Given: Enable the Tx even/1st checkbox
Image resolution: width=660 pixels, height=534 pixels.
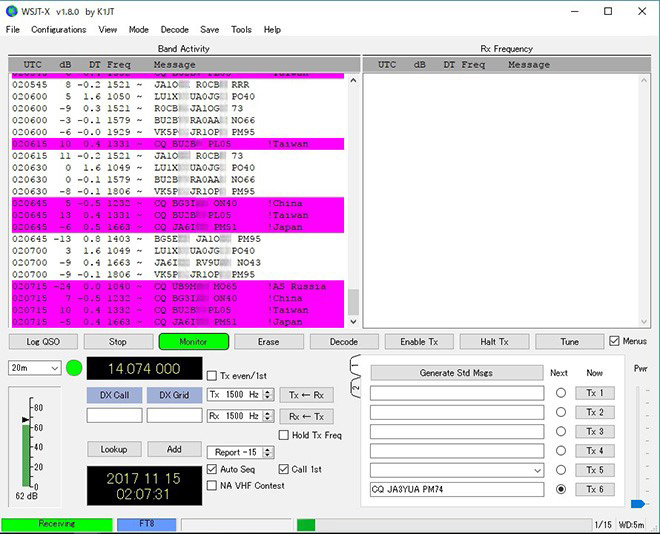Looking at the screenshot, I should click(x=212, y=376).
